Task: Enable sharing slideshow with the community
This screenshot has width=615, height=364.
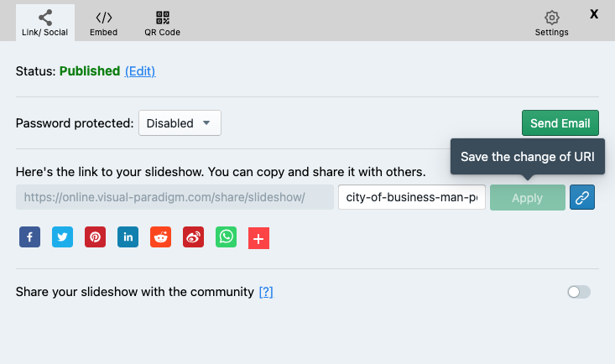Action: [579, 292]
